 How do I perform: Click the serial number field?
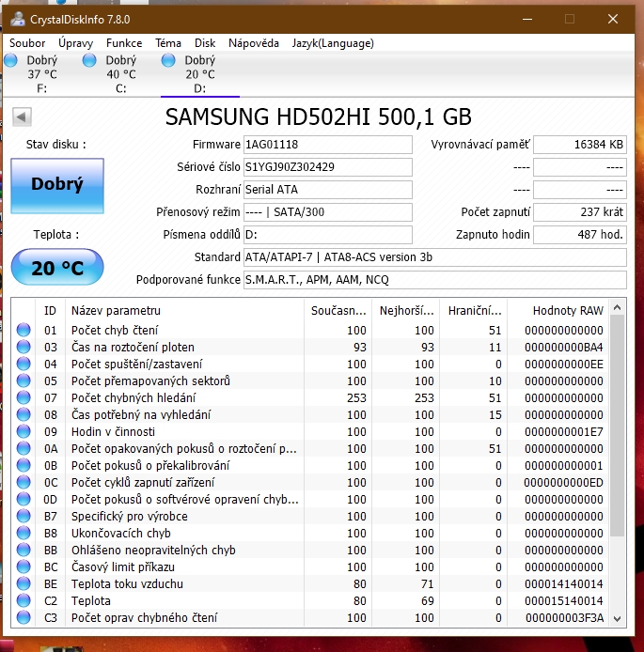[327, 167]
